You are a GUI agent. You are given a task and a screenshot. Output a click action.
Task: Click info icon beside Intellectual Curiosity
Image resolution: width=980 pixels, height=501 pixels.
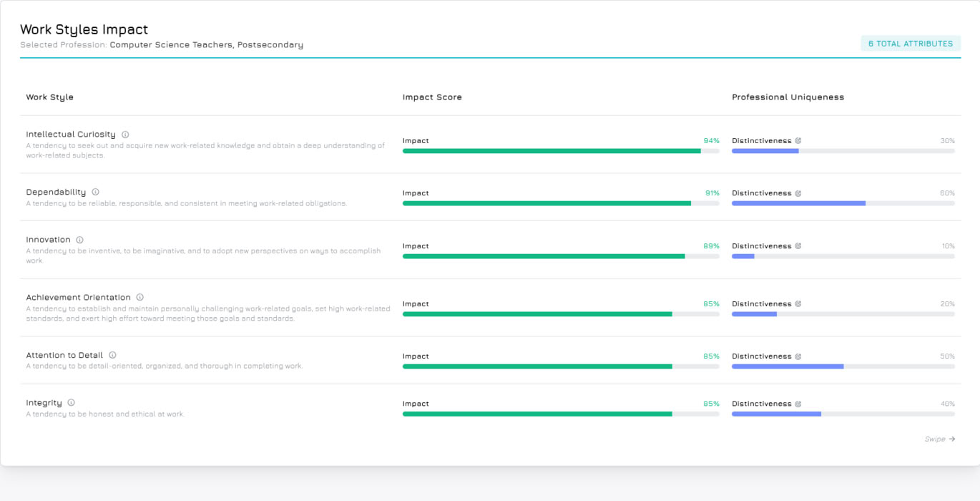(125, 135)
